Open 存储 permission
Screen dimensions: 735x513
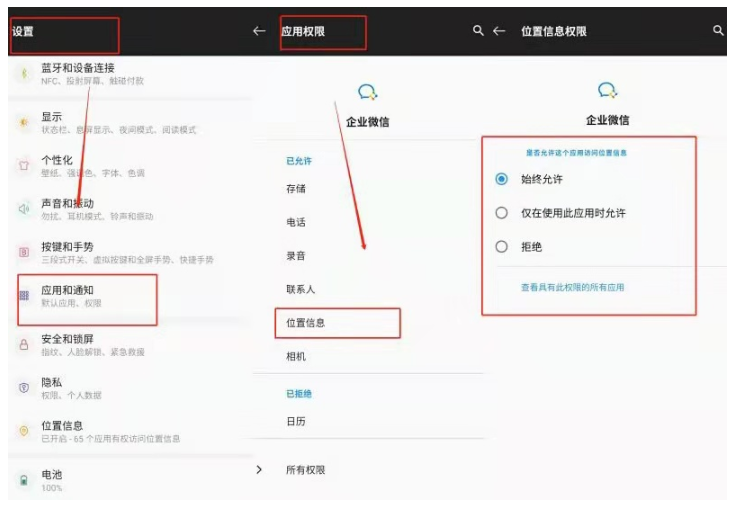click(296, 189)
